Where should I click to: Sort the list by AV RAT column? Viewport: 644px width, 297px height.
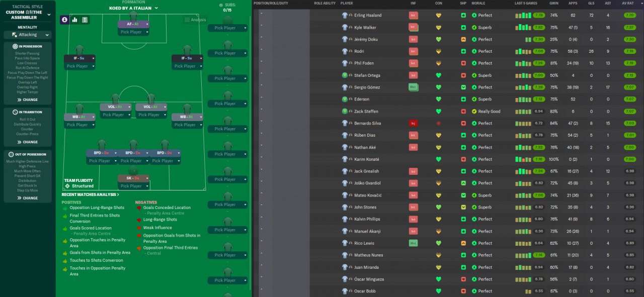pos(629,3)
